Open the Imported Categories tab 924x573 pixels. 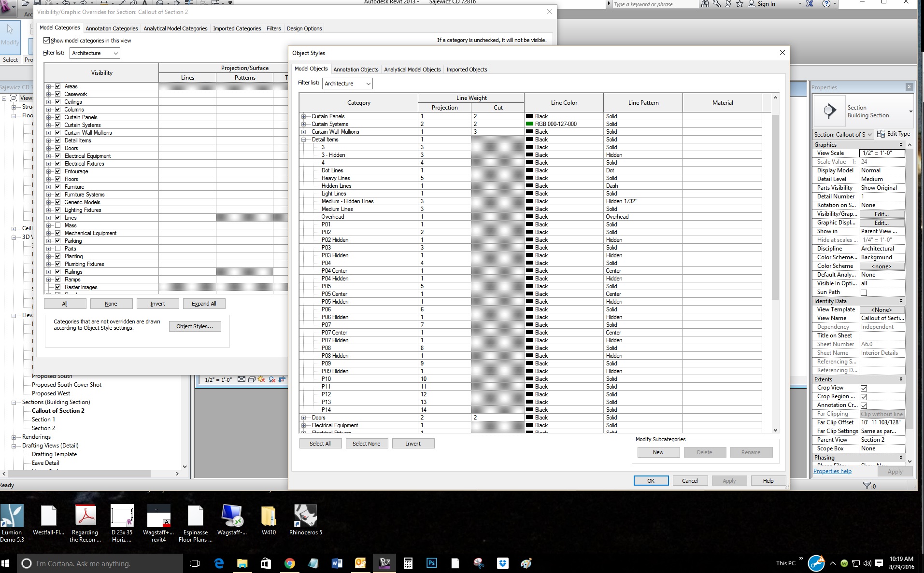[237, 28]
